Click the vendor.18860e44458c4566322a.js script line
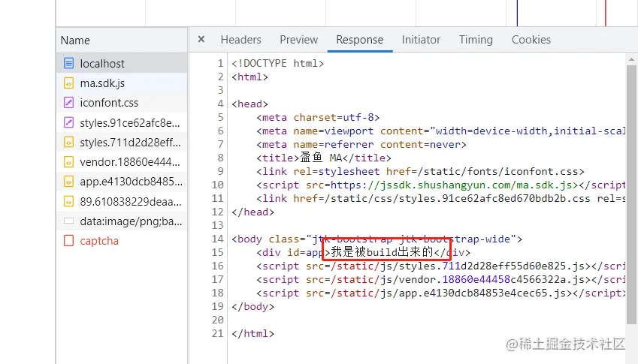Viewport: 638px width, 364px height. tap(440, 279)
